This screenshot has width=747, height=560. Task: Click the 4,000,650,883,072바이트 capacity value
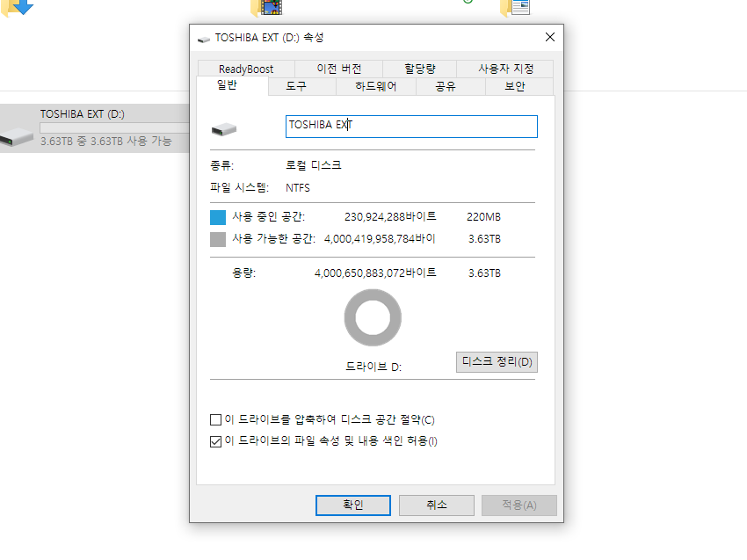(x=375, y=273)
